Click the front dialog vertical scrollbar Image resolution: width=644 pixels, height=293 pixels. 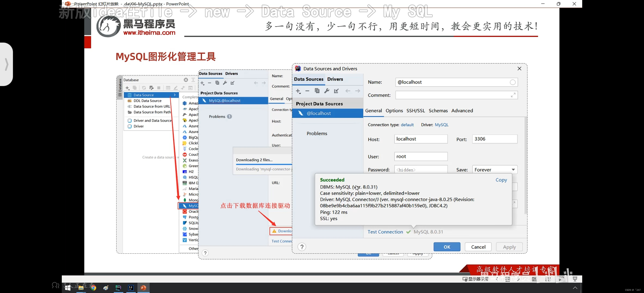pos(525,165)
